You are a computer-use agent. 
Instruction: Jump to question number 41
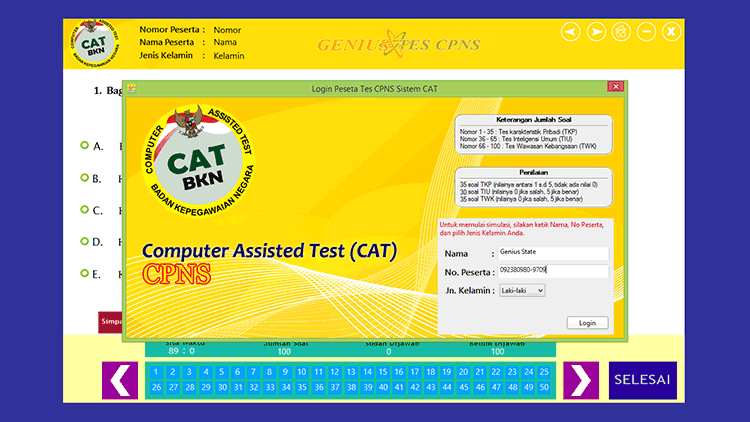pos(399,388)
